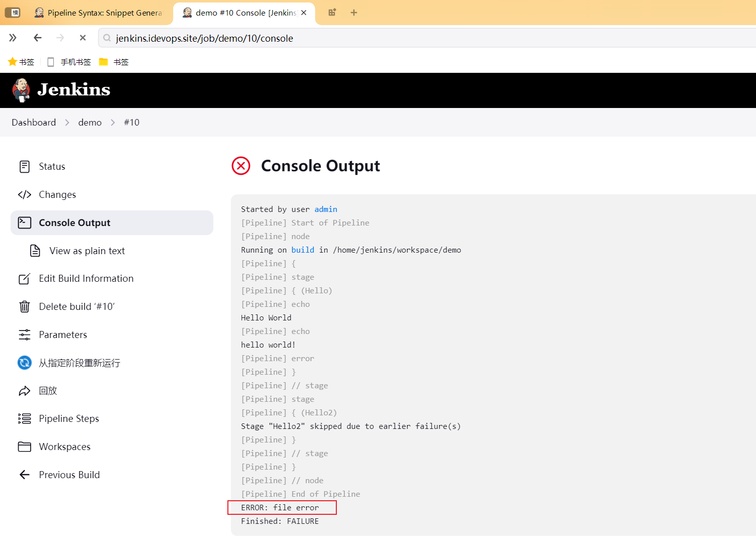Open Parameters in the sidebar
The image size is (756, 558).
[112, 334]
